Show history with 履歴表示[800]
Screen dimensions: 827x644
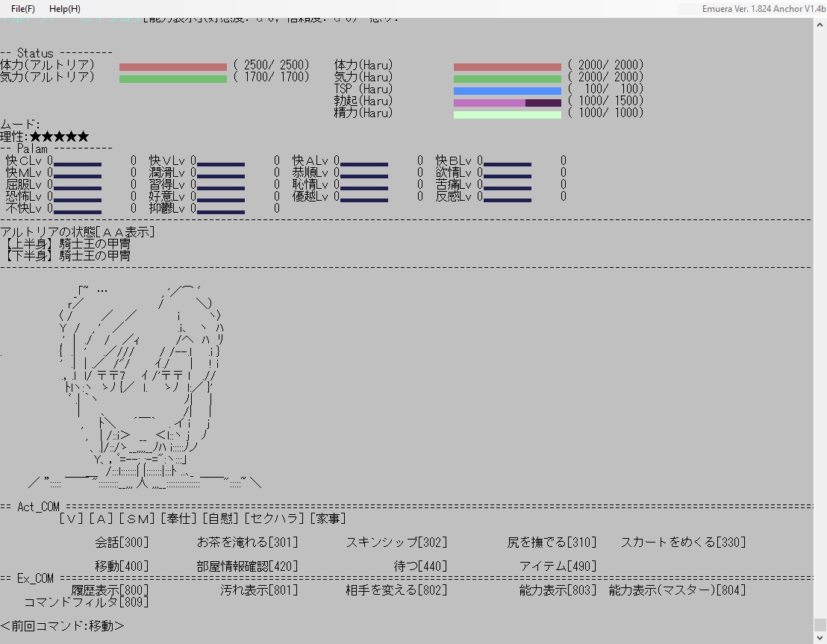(x=110, y=590)
